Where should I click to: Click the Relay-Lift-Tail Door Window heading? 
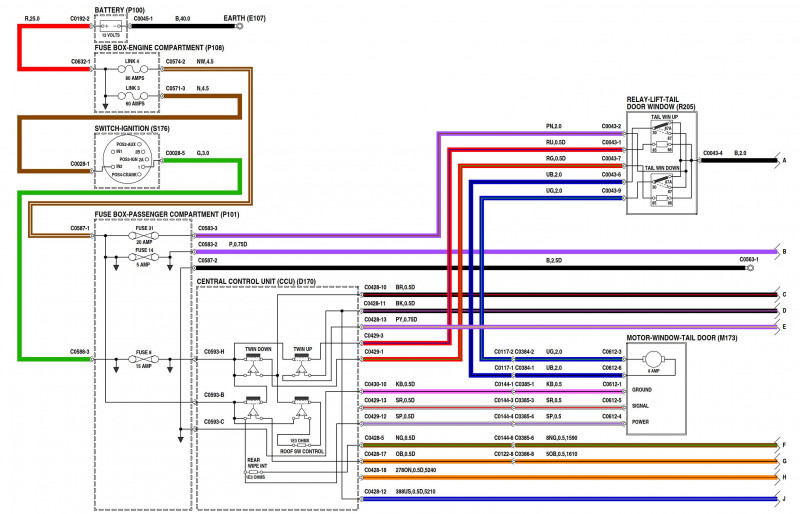(x=661, y=103)
